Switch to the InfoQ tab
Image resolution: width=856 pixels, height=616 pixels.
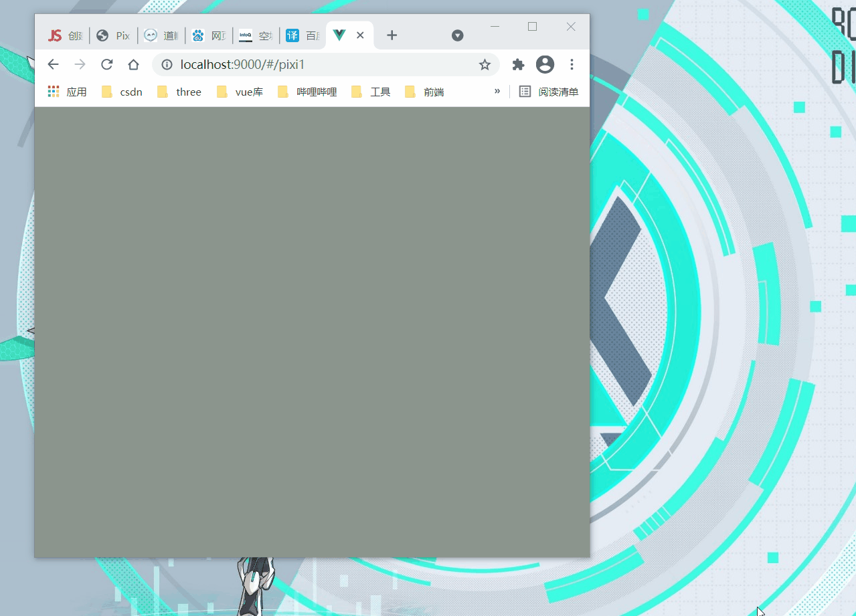[256, 36]
